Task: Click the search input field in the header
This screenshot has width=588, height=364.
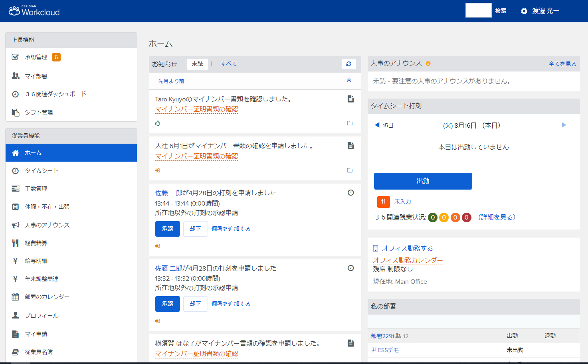Action: (478, 10)
